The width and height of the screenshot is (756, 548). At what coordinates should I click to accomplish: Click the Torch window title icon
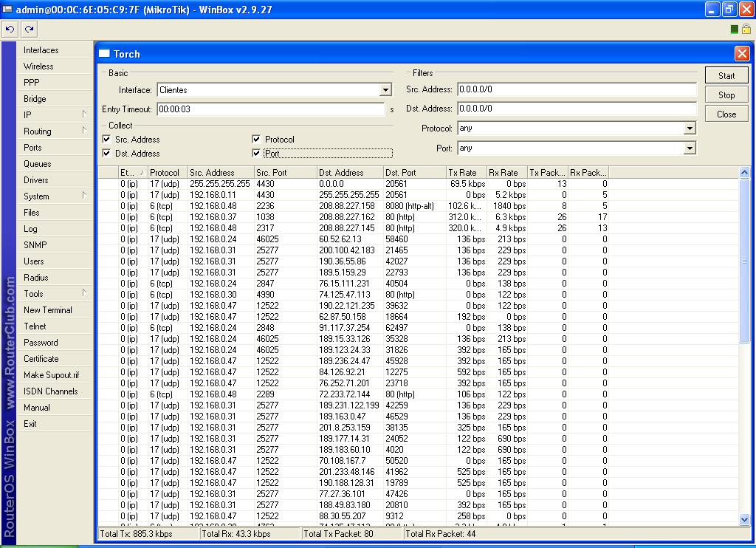point(105,54)
